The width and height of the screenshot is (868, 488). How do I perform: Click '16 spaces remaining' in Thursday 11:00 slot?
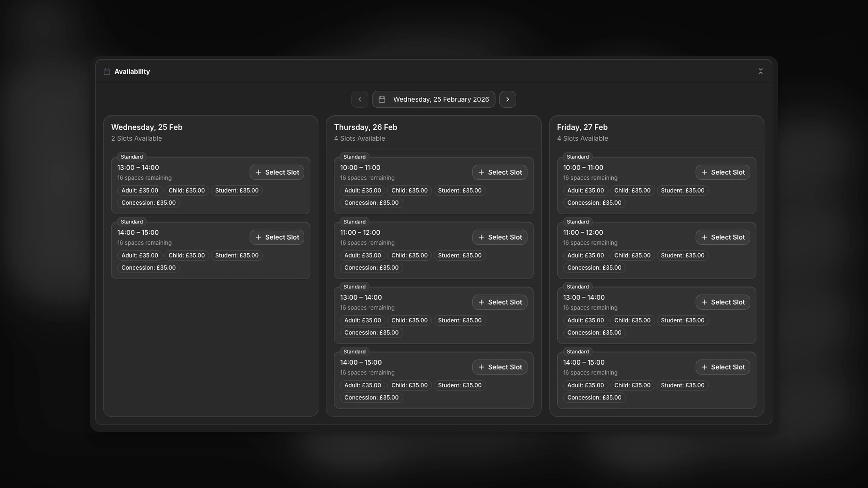[367, 243]
